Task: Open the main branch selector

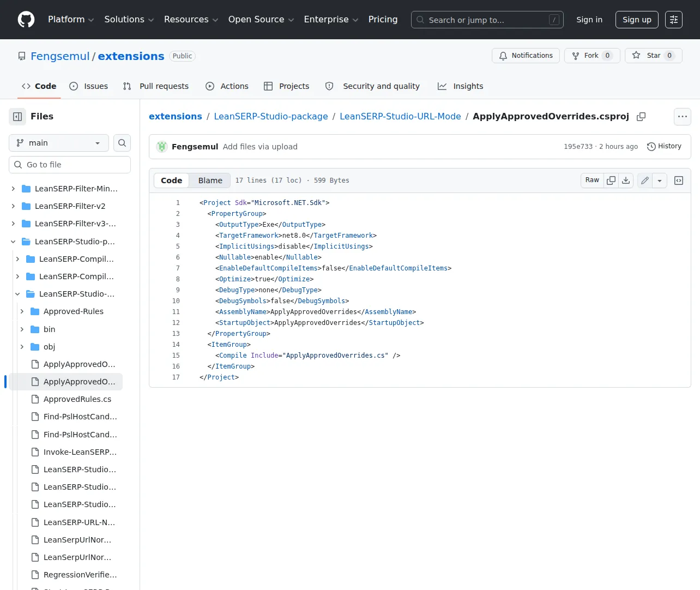Action: [59, 143]
